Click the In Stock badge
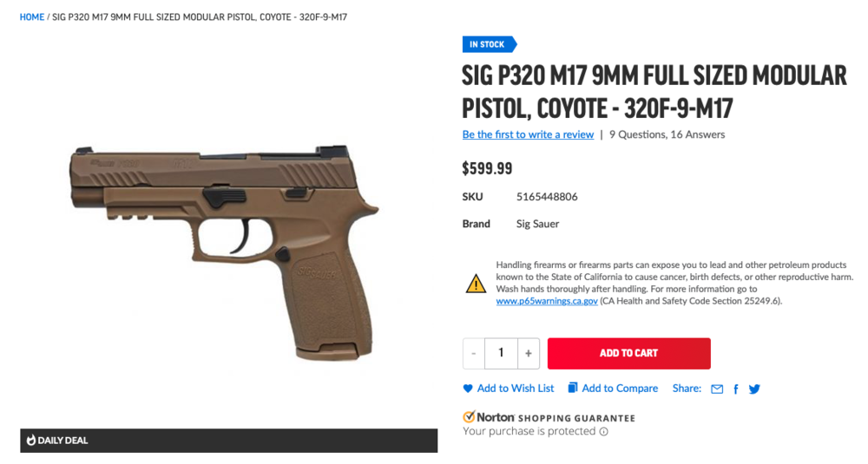 [x=488, y=44]
